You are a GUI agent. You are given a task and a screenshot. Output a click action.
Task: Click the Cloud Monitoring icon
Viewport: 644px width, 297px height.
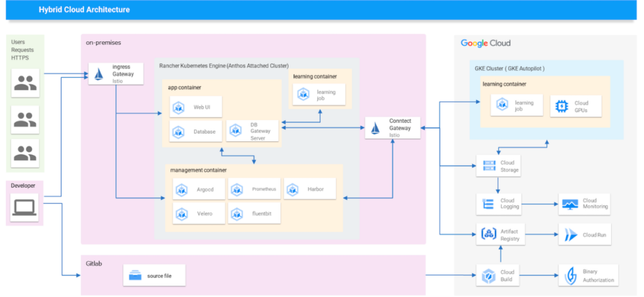click(570, 204)
